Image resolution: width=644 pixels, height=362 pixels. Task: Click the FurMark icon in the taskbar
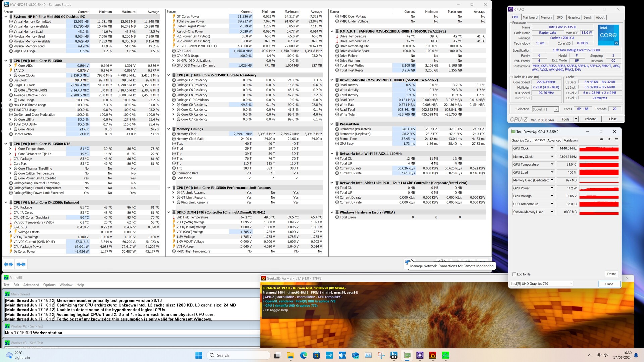pyautogui.click(x=433, y=355)
